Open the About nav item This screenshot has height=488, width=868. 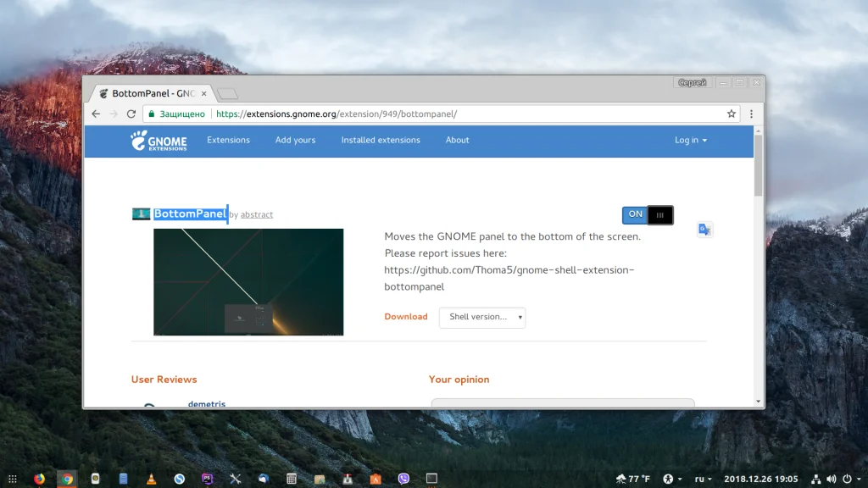(x=457, y=141)
